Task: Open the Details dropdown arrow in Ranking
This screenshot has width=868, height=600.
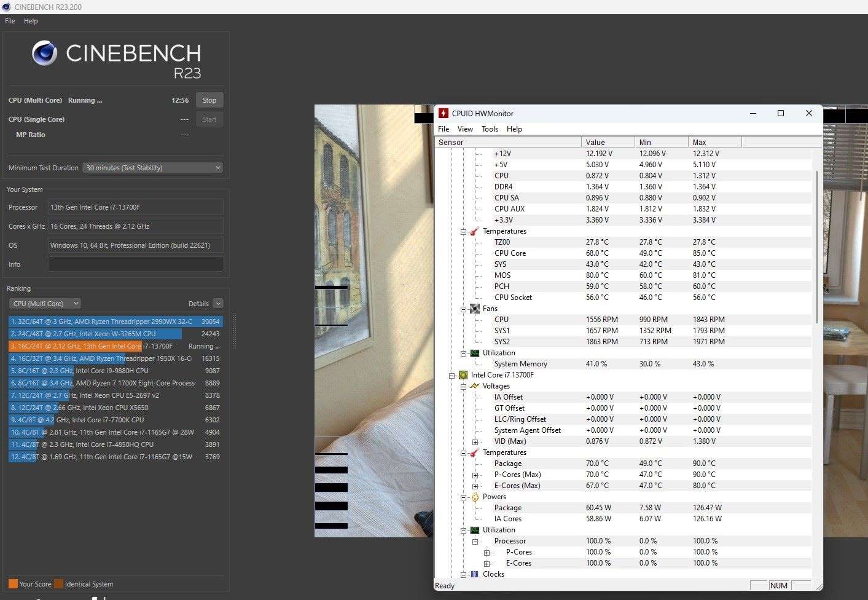Action: (218, 304)
